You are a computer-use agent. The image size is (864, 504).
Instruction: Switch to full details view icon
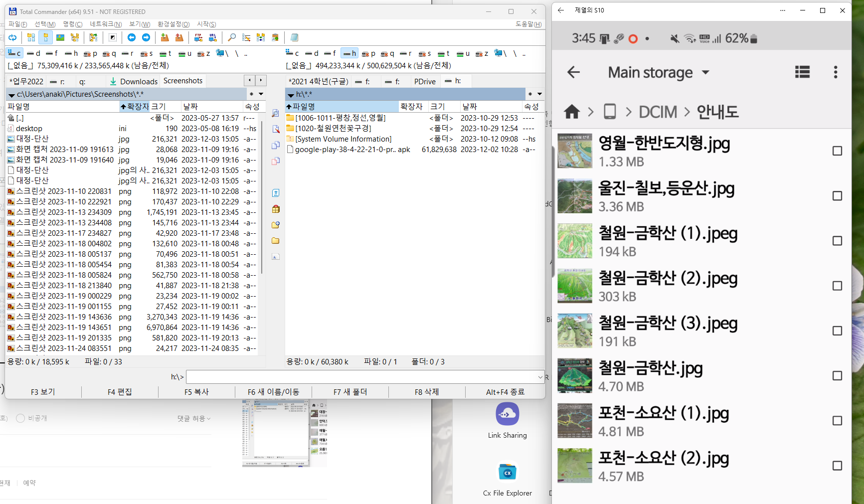pos(46,37)
